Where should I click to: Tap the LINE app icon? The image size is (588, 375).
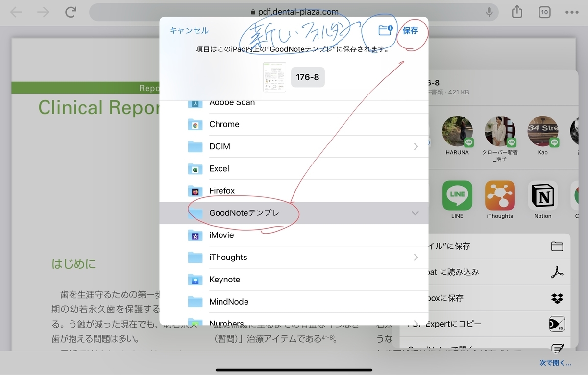pos(457,195)
